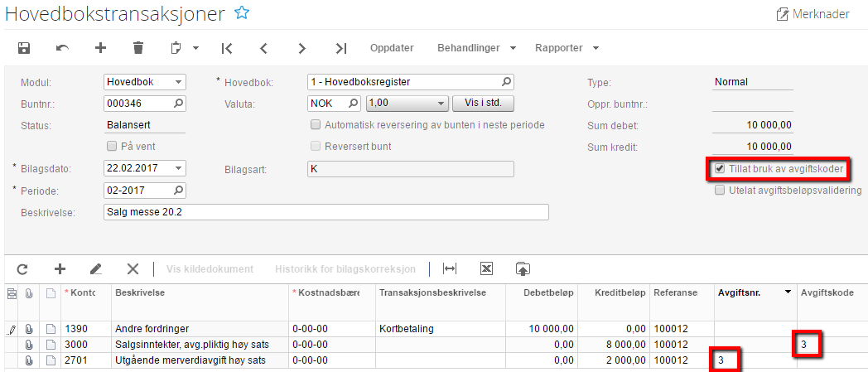Save the batch with the disk icon

point(24,48)
